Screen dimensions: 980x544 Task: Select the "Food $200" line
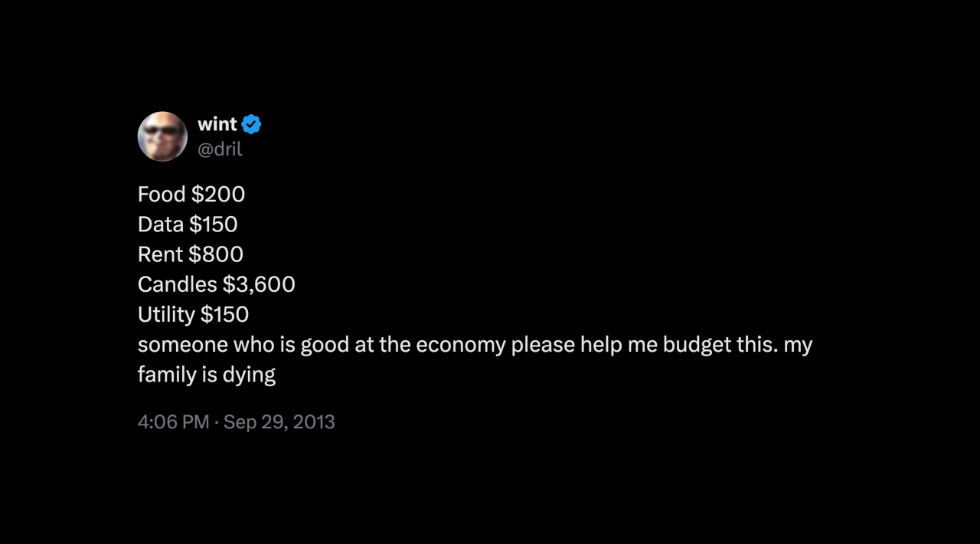(191, 195)
